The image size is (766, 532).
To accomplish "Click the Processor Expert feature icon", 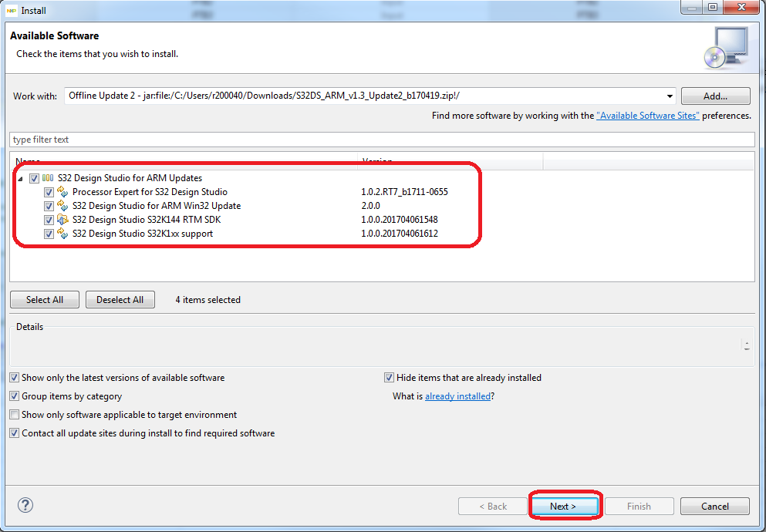I will coord(62,191).
